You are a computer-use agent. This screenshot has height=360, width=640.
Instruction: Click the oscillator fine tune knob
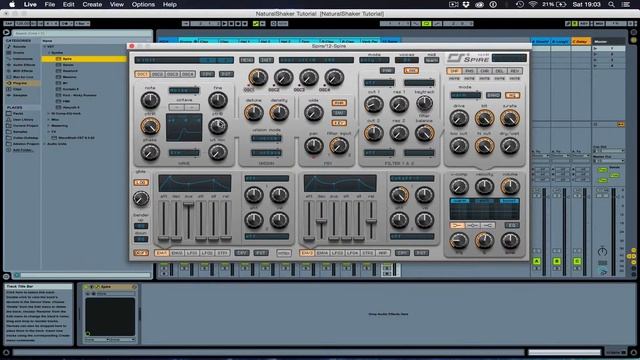click(x=218, y=100)
